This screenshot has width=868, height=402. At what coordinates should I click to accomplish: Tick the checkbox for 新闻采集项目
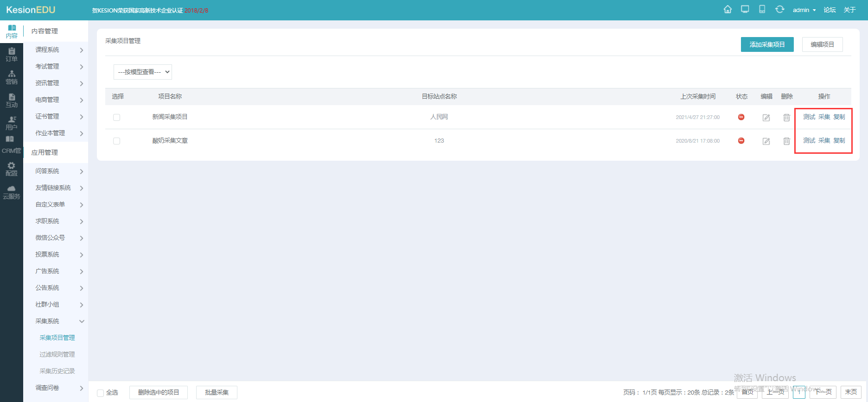[x=116, y=118]
